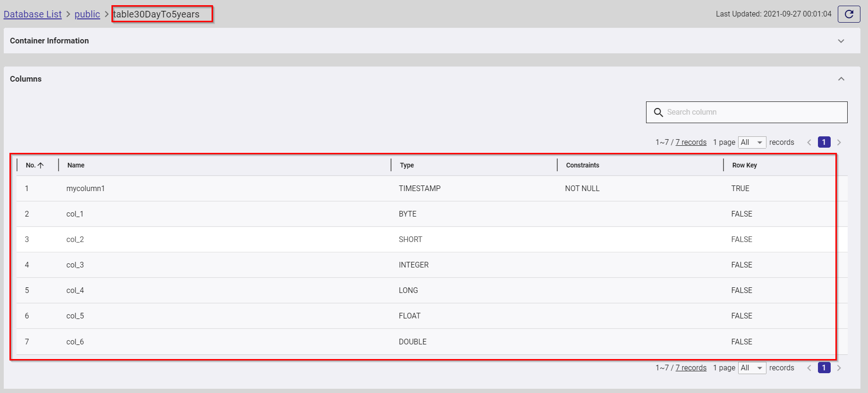Select page 1 button at bottom

[x=824, y=368]
